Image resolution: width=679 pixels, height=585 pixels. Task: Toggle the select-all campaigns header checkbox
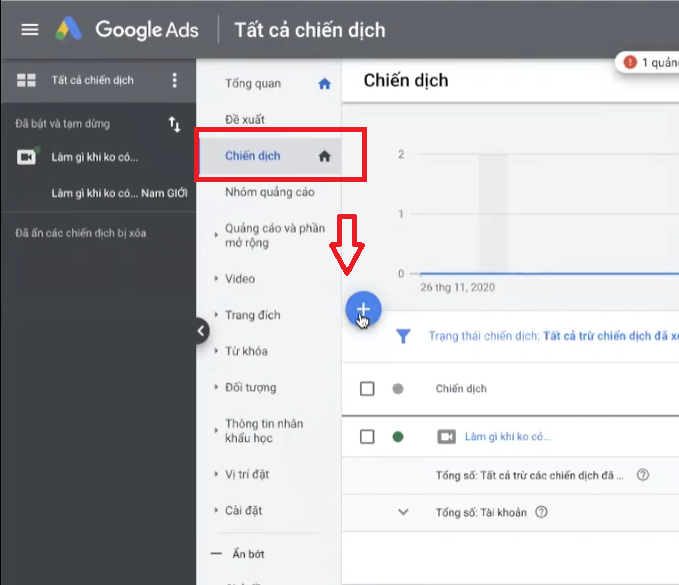pyautogui.click(x=367, y=389)
